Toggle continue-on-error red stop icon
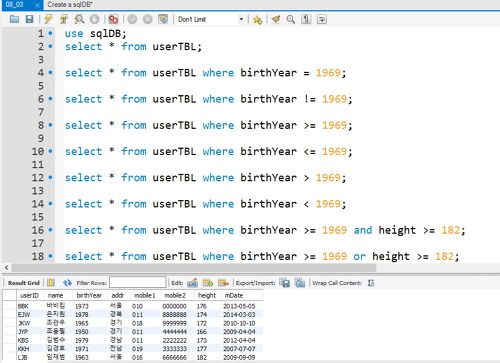This screenshot has height=363, width=500. tap(113, 19)
